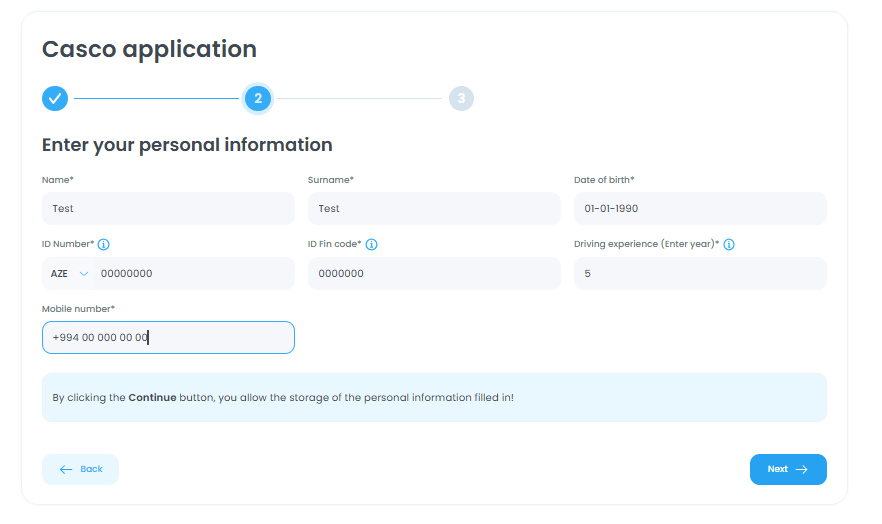Click the completed step one checkmark

coord(55,98)
